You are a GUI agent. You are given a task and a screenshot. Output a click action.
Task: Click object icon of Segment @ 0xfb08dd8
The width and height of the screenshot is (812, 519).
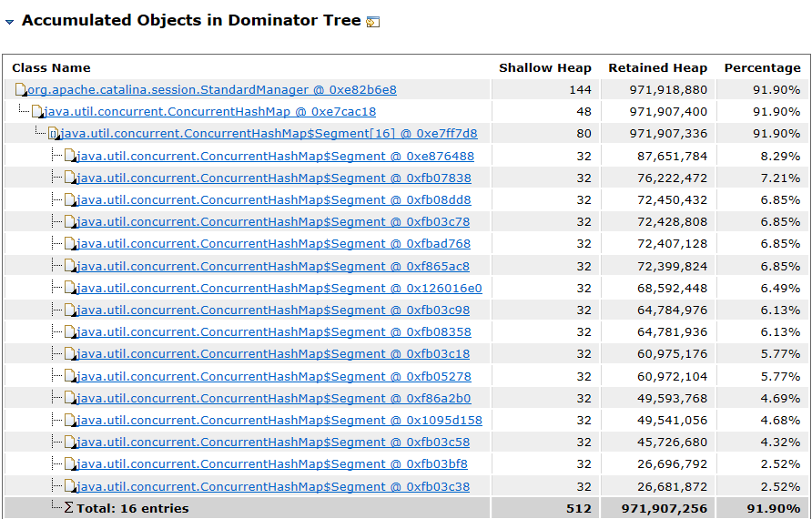coord(70,200)
